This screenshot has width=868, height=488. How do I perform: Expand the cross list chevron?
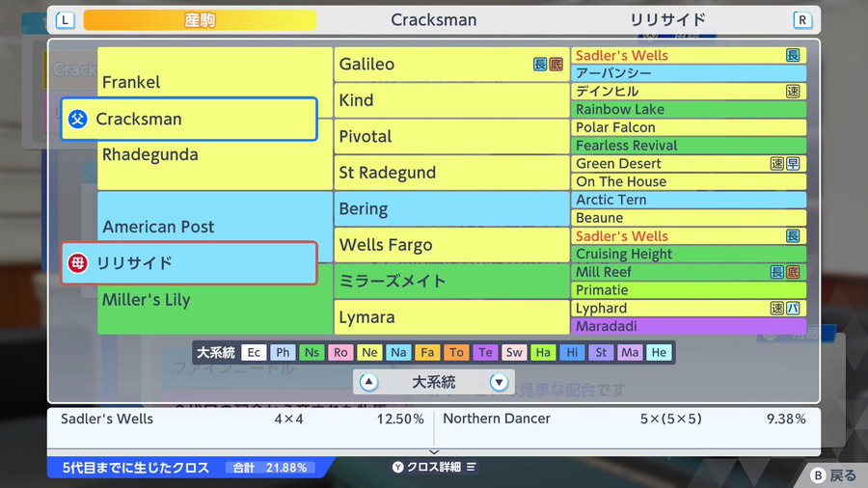pyautogui.click(x=434, y=452)
